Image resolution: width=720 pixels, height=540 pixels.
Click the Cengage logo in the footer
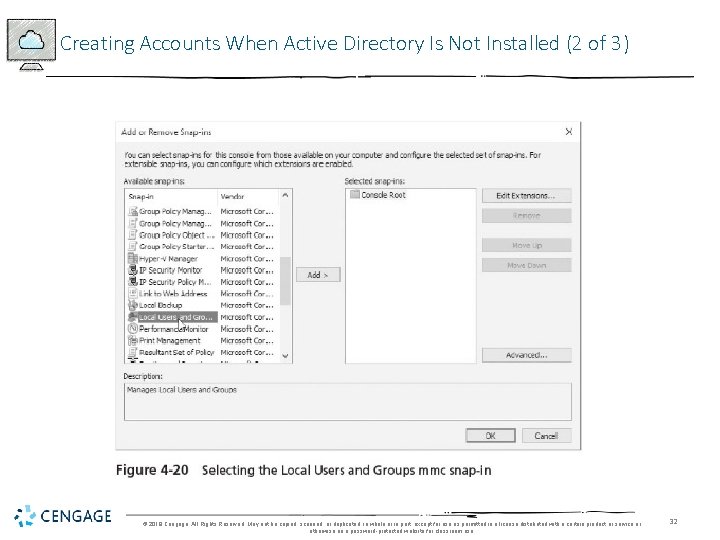point(63,516)
